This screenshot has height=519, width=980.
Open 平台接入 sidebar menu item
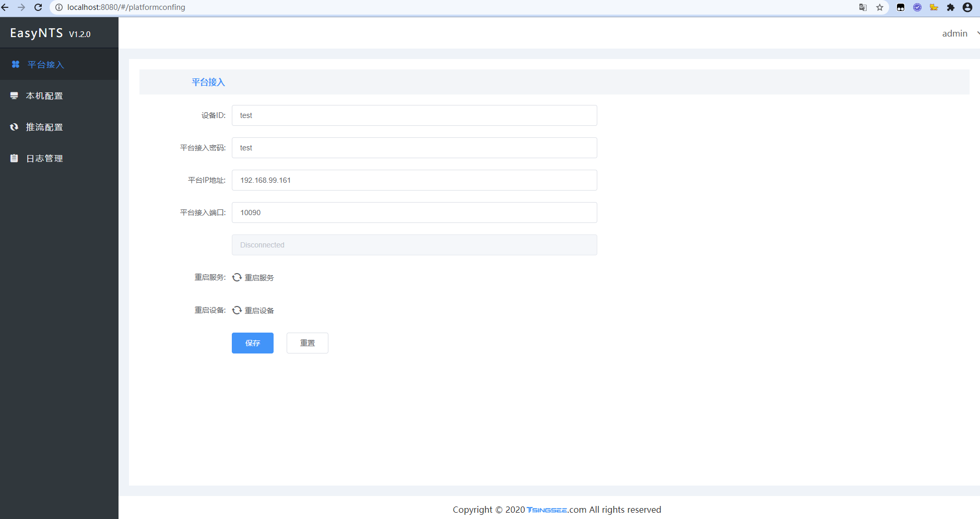pos(59,64)
